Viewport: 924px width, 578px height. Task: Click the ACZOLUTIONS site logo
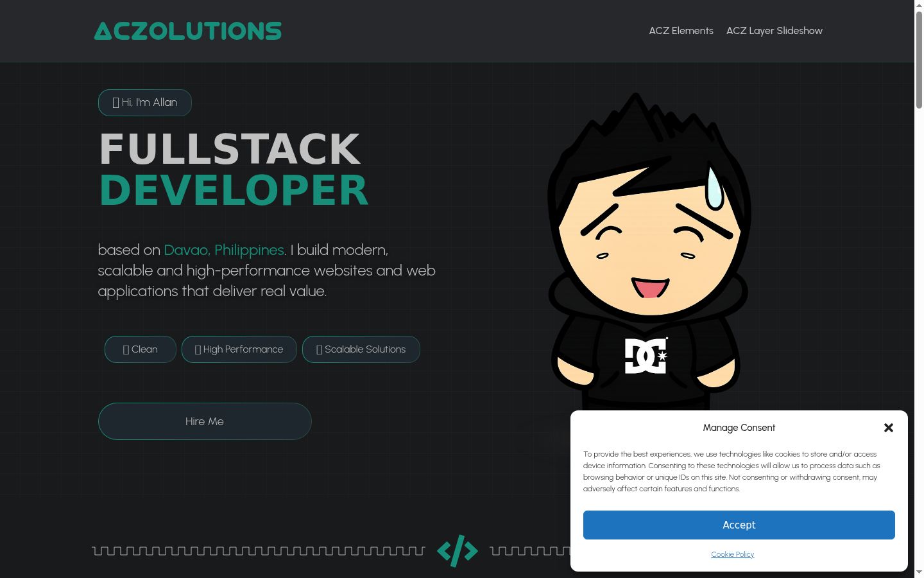(x=188, y=31)
